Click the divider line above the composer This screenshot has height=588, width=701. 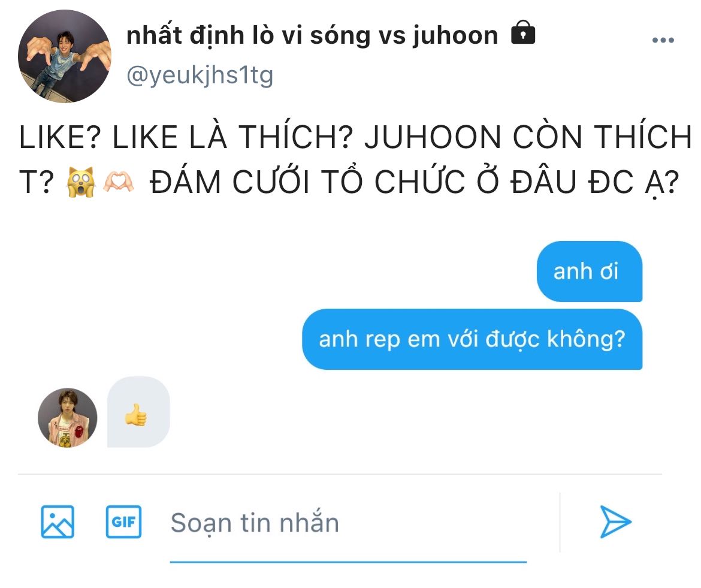tap(340, 474)
